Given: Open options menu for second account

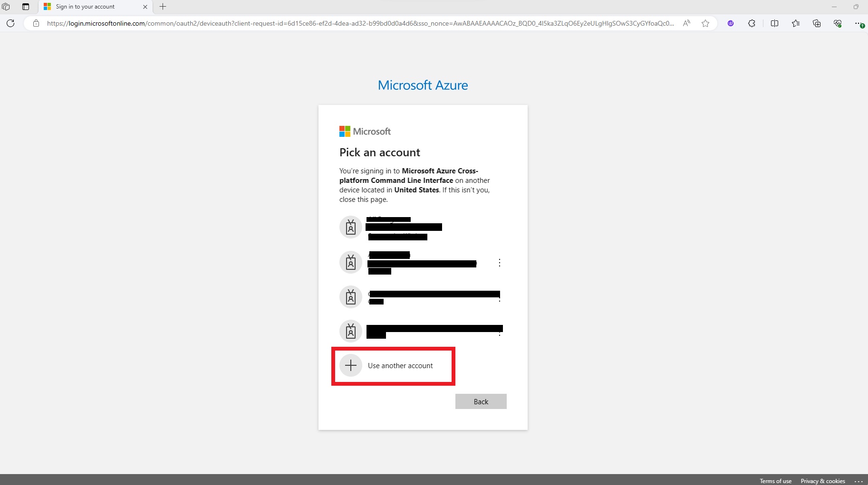Looking at the screenshot, I should [x=500, y=263].
